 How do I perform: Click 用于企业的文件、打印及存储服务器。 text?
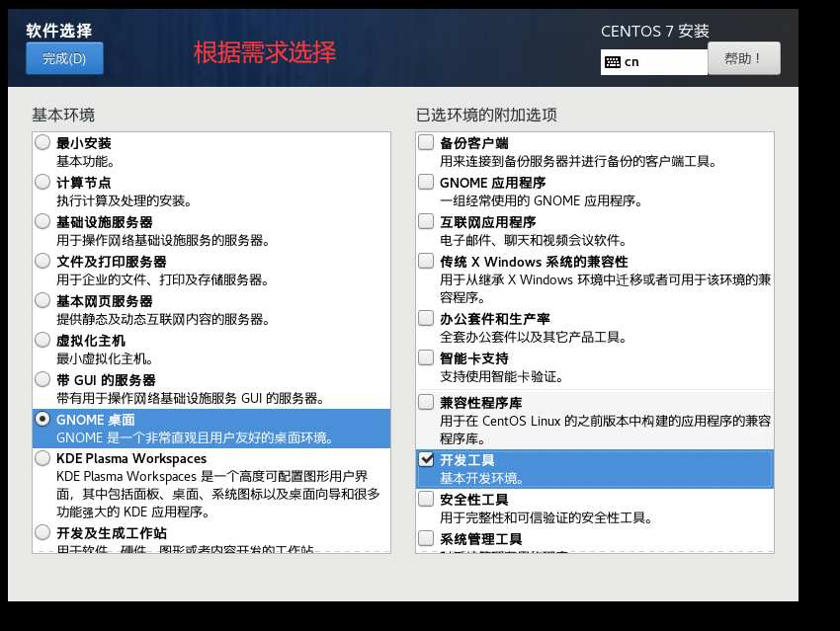click(163, 279)
